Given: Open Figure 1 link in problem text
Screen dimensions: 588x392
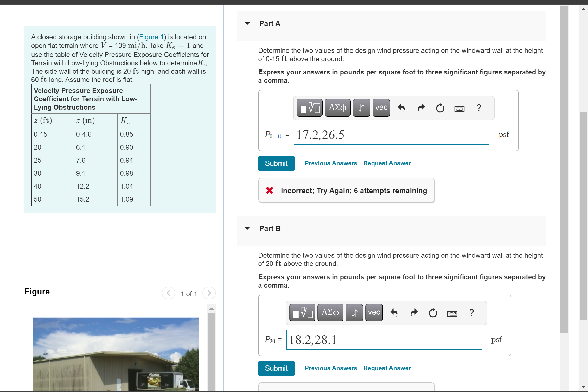Looking at the screenshot, I should click(151, 37).
